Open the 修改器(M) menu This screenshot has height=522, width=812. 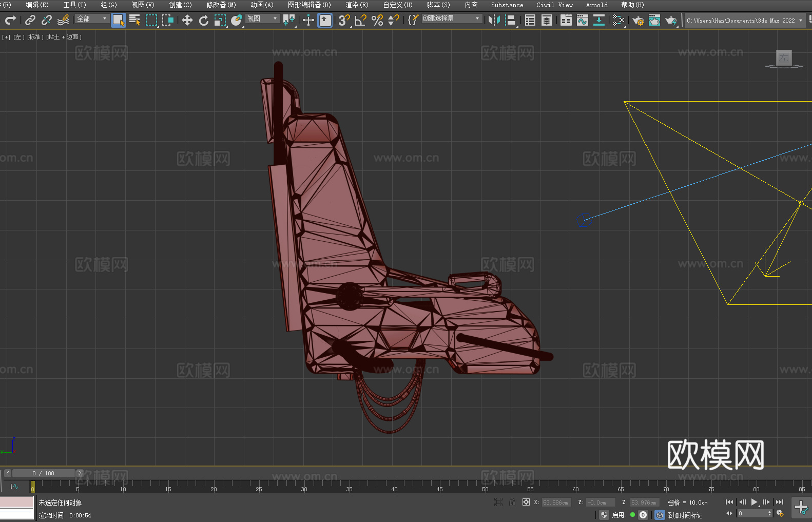pos(221,5)
